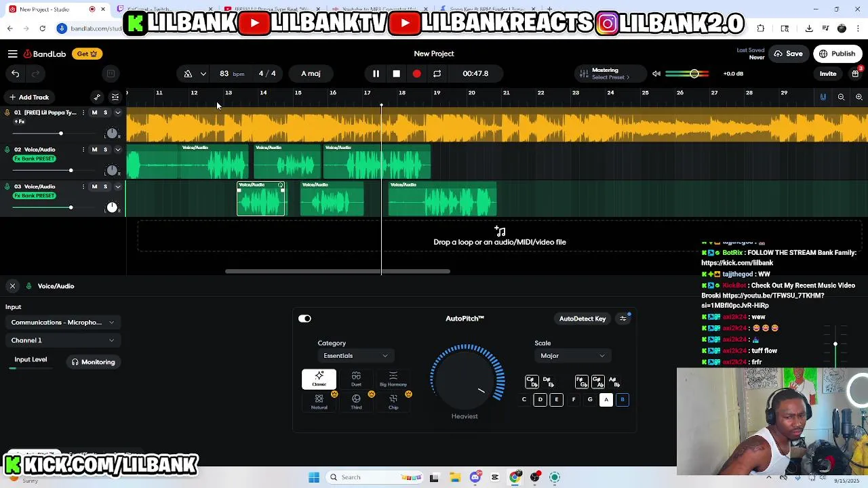868x488 pixels.
Task: Mute the master volume speaker icon
Action: tap(656, 73)
